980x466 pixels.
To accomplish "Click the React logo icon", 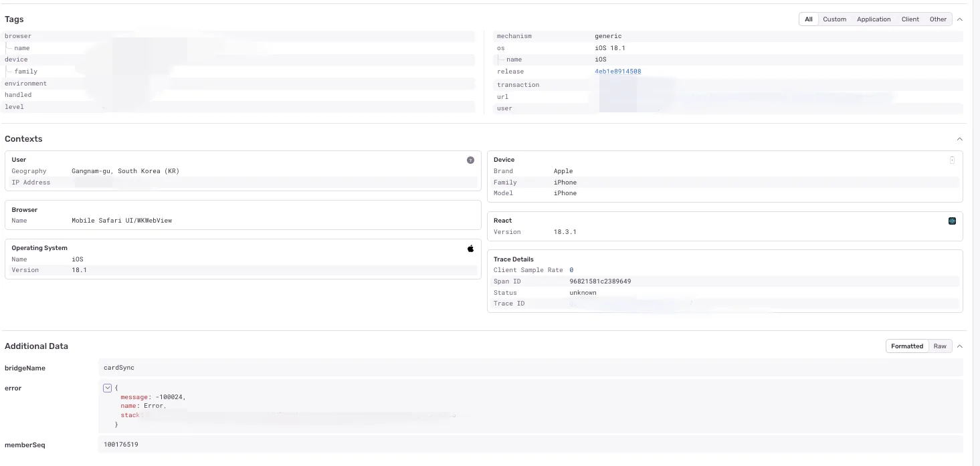I will click(952, 221).
